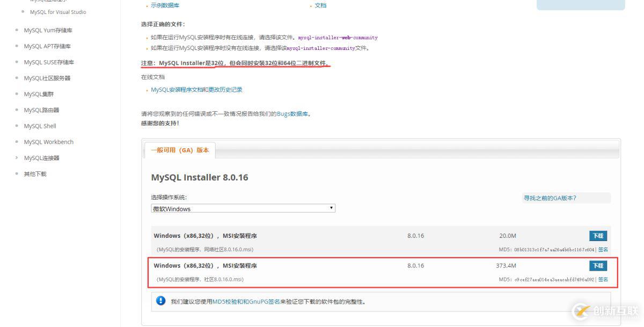The height and width of the screenshot is (327, 644).
Task: Open the 文档 link at the top
Action: (x=321, y=5)
